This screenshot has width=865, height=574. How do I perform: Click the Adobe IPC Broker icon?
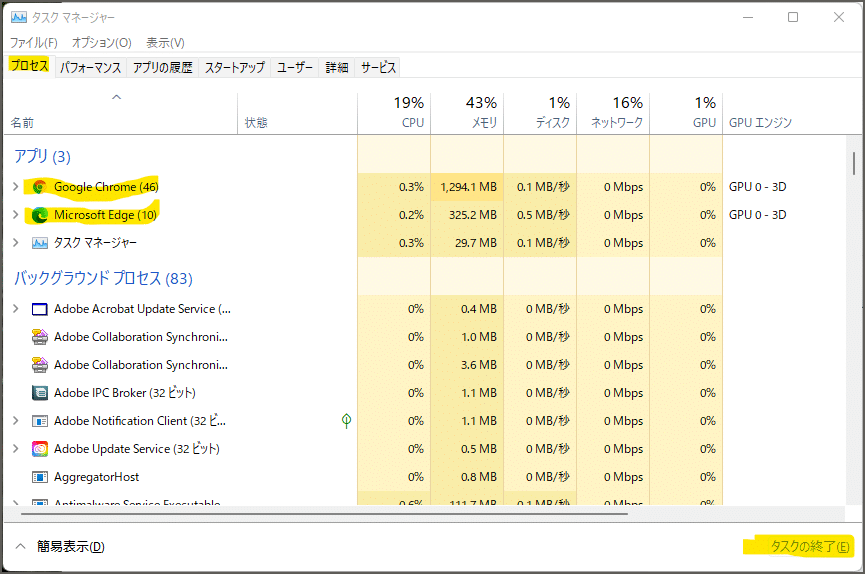click(x=40, y=393)
